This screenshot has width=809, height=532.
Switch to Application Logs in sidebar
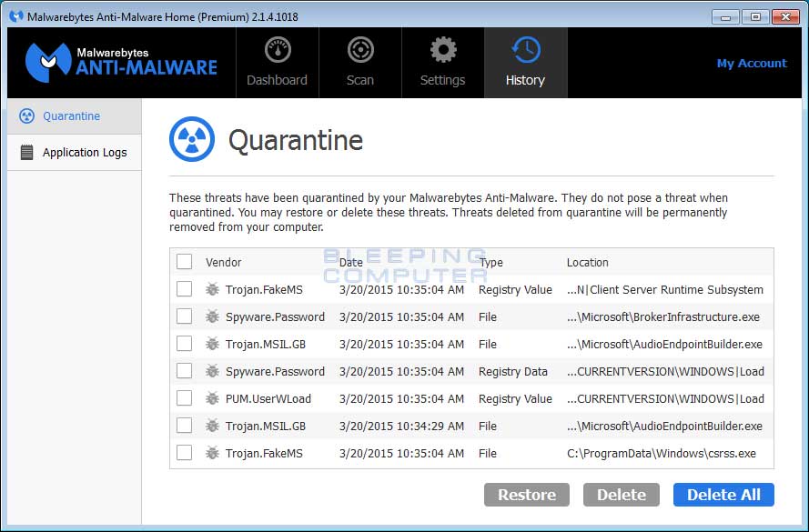tap(85, 153)
